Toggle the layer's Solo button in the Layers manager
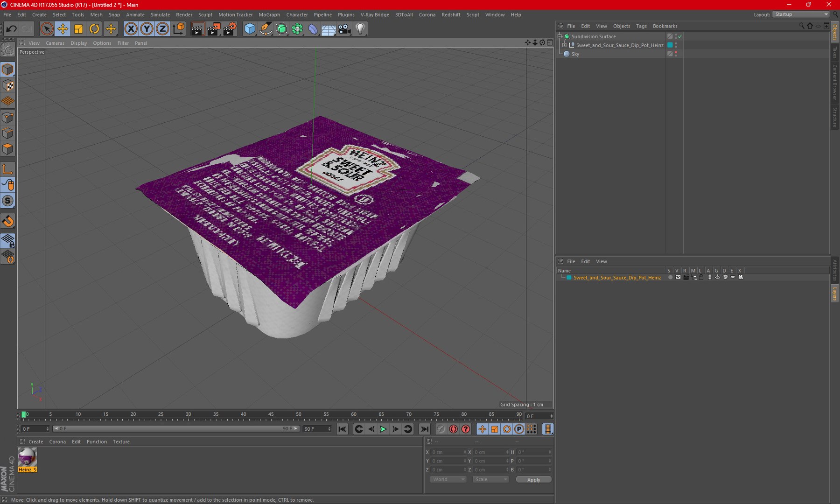 pos(670,277)
